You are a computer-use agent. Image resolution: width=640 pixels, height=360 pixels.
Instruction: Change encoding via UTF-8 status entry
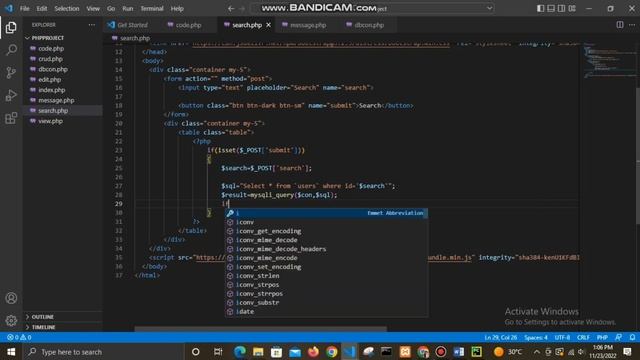pyautogui.click(x=562, y=338)
